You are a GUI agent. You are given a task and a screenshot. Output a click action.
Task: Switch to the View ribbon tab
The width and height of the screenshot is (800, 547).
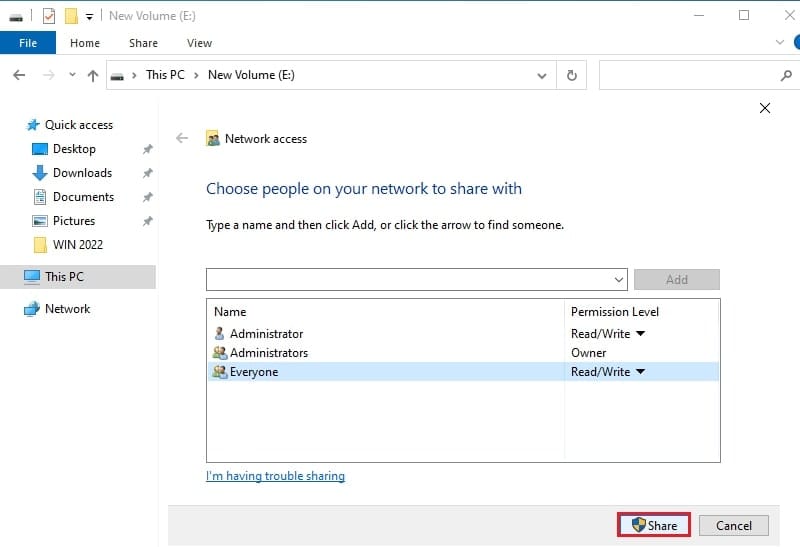(199, 43)
